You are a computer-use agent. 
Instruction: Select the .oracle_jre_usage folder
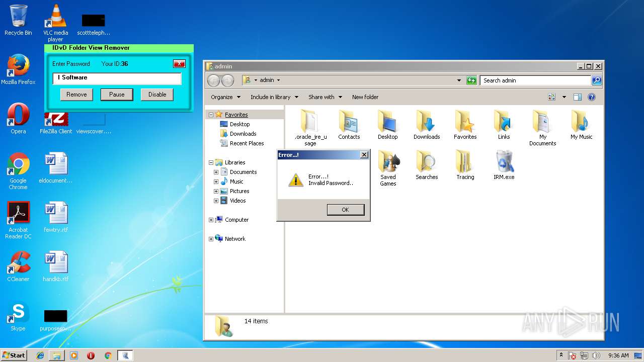310,128
